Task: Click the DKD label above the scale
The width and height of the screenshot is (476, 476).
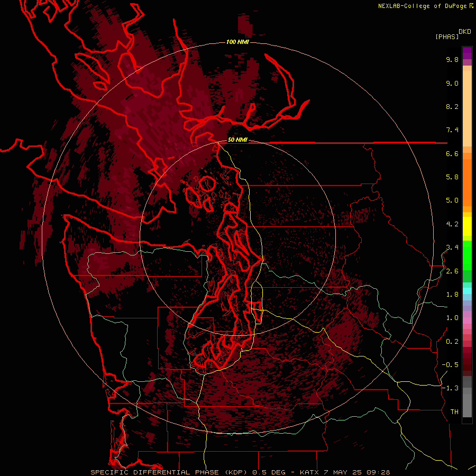Action: 465,32
